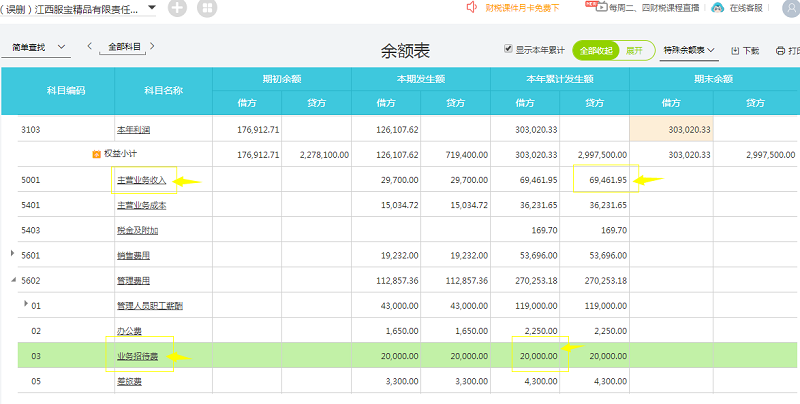Screen dimensions: 800x404
Task: Open the 主营业务收入 subject link
Action: [141, 180]
